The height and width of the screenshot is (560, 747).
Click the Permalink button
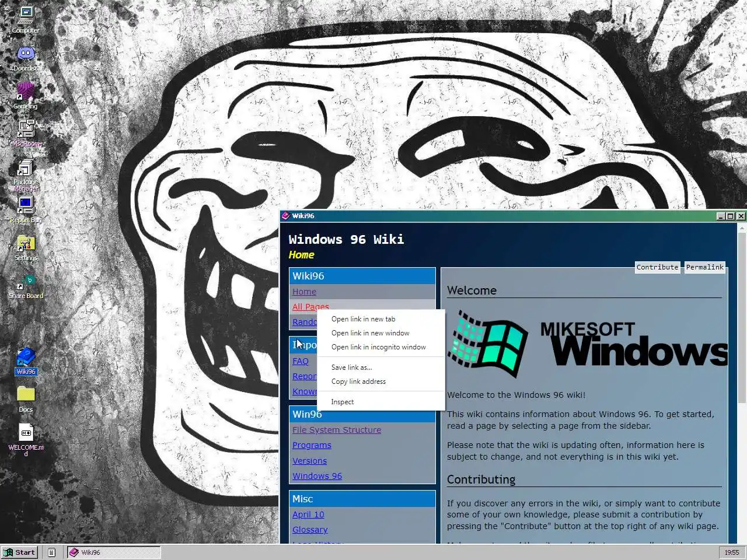[704, 267]
